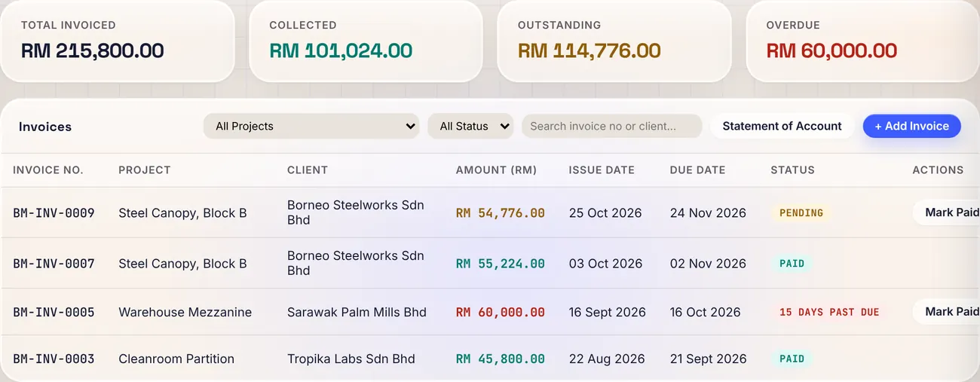
Task: Mark invoice BM-INV-0005 as paid
Action: coord(947,311)
